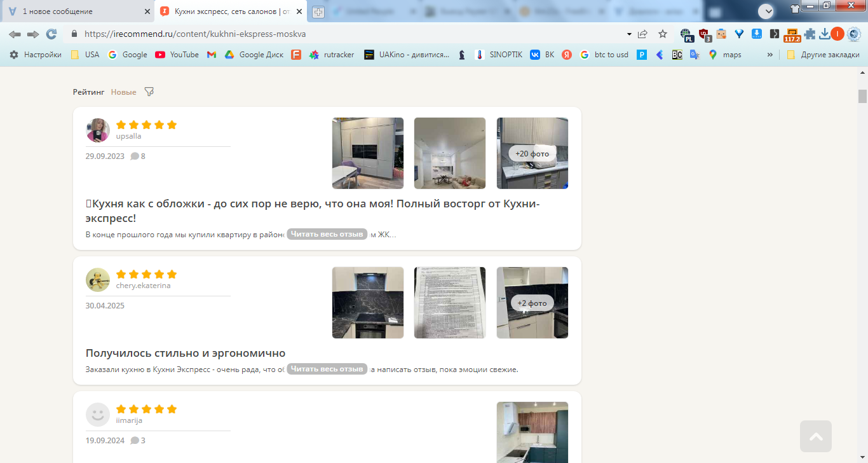Screen dimensions: 868x463
Task: Read chery.ekaterina's full review via Читать весь отзыв
Action: coord(327,369)
